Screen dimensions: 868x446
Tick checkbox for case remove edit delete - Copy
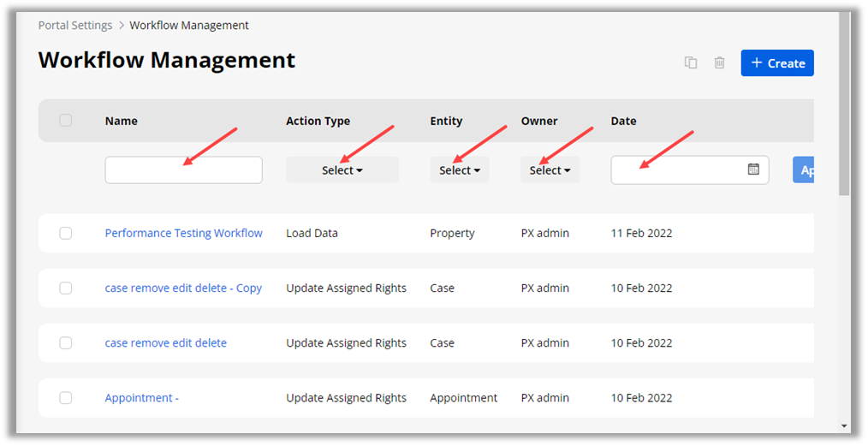tap(66, 288)
